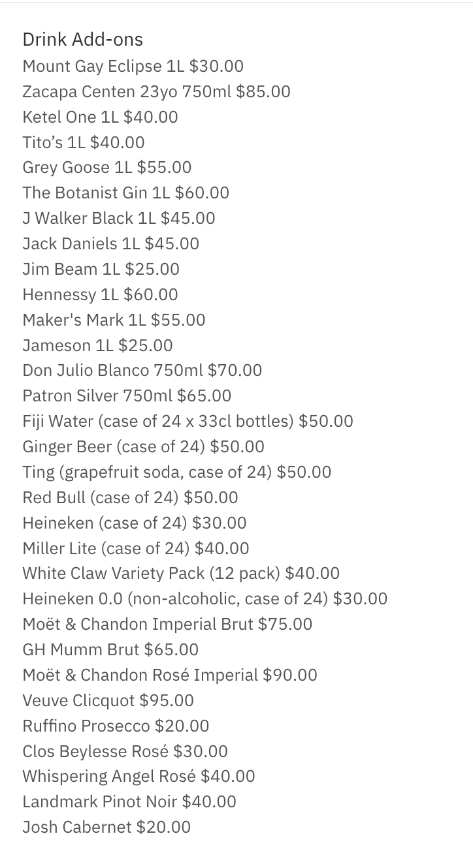Select Patron Silver 750ml $65.00 line

127,396
